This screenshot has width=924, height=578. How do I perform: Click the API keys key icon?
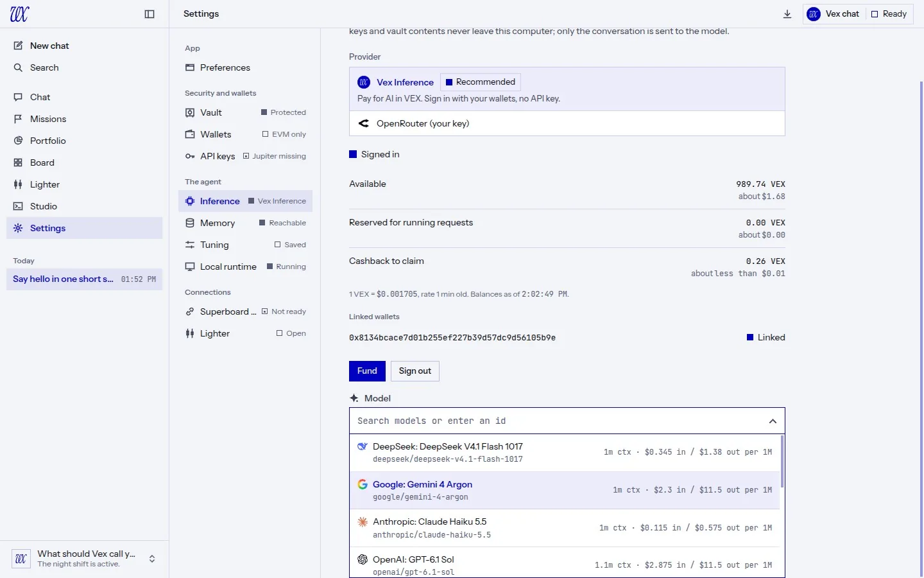[190, 156]
